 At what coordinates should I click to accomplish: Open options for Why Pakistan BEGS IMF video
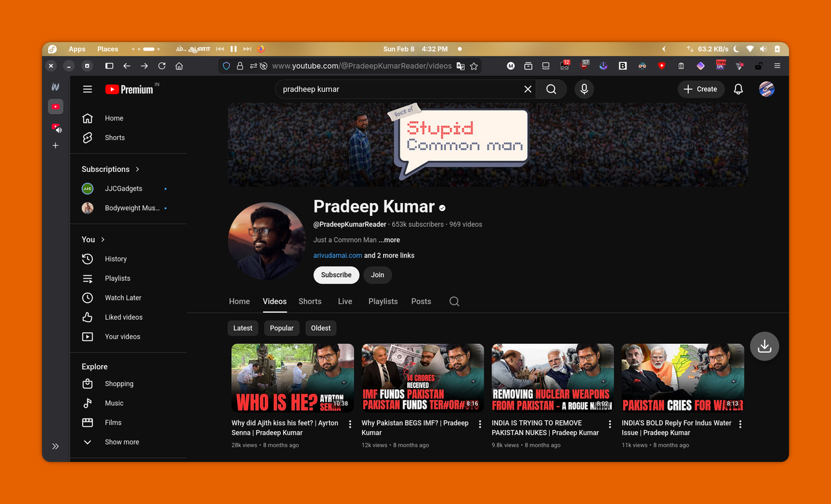[480, 424]
